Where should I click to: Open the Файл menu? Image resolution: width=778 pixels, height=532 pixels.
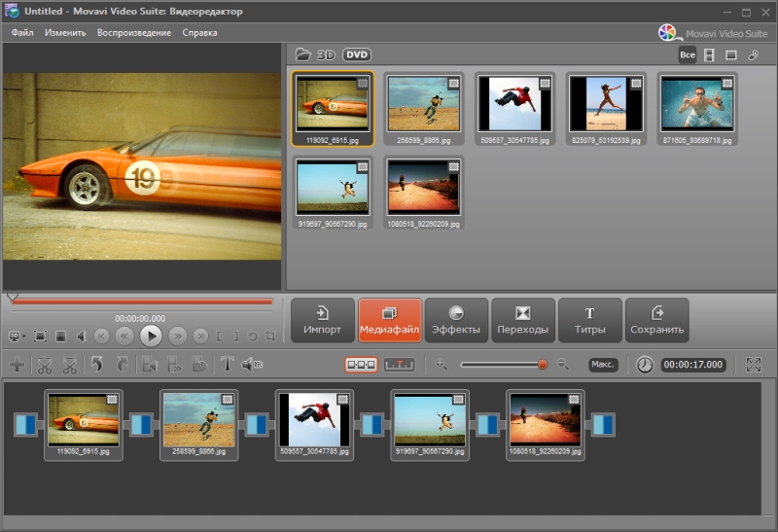(22, 33)
